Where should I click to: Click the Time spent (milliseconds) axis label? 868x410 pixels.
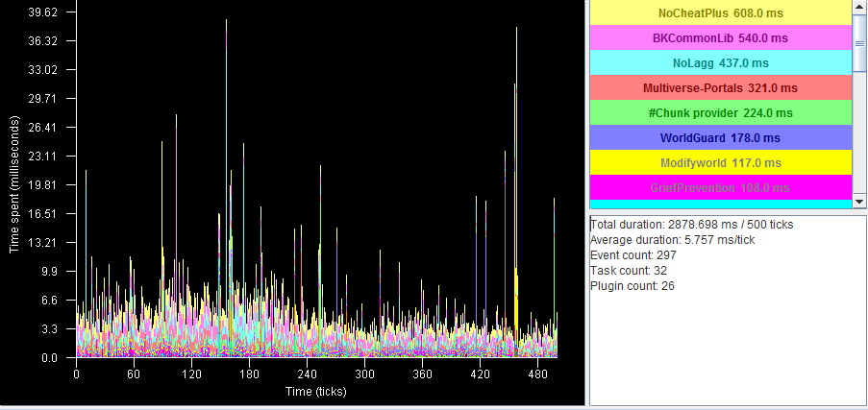[13, 184]
